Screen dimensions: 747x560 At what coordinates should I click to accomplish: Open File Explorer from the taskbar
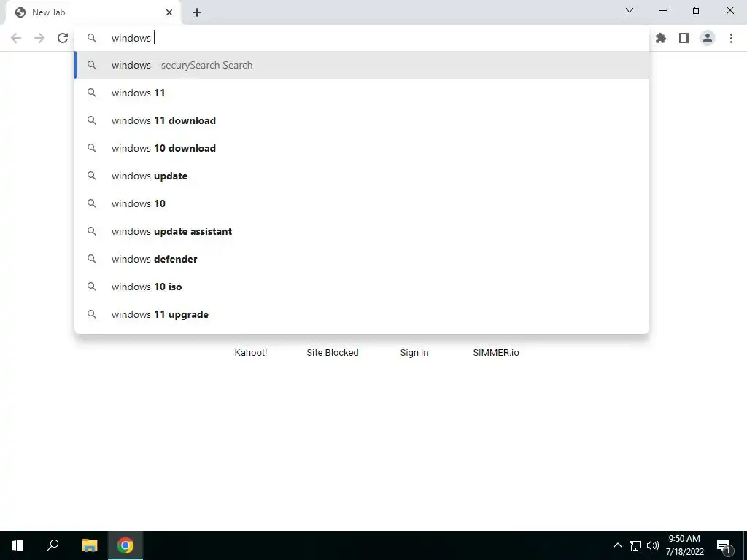tap(89, 545)
